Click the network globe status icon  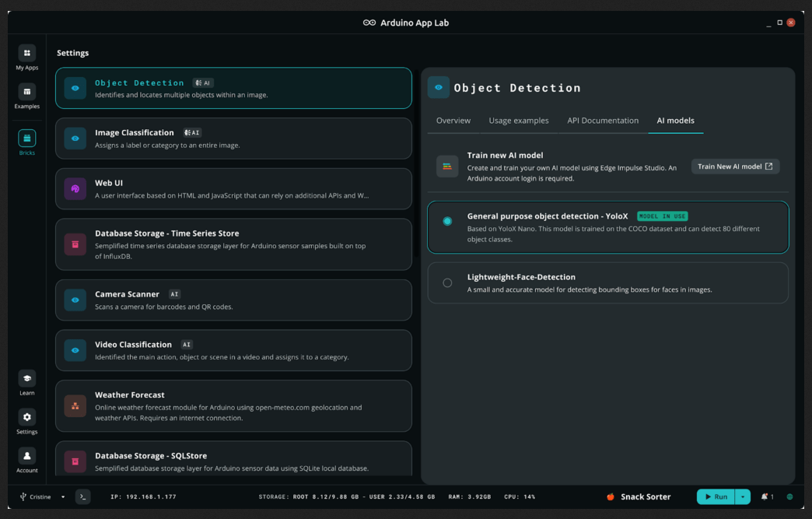point(789,496)
